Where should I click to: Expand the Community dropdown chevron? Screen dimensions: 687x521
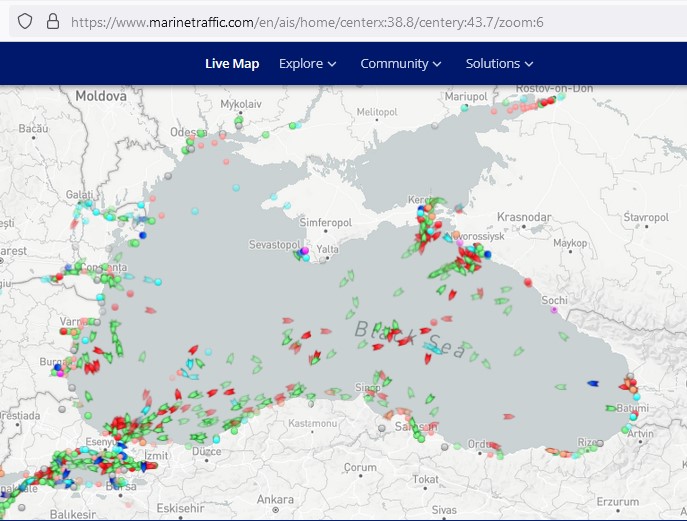tap(437, 64)
